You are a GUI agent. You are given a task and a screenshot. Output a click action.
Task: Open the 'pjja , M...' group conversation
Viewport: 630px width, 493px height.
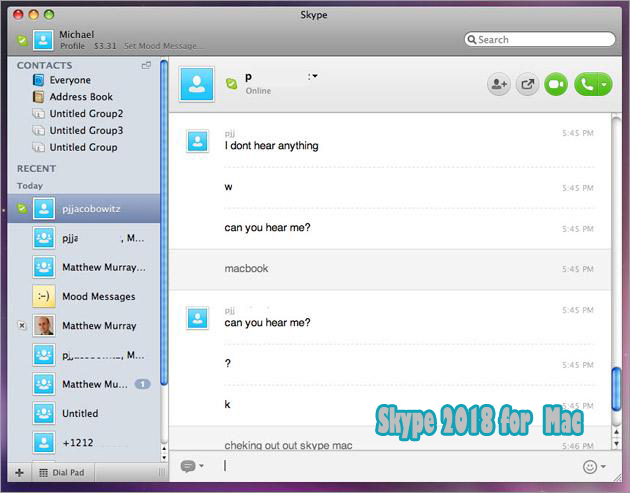click(84, 238)
